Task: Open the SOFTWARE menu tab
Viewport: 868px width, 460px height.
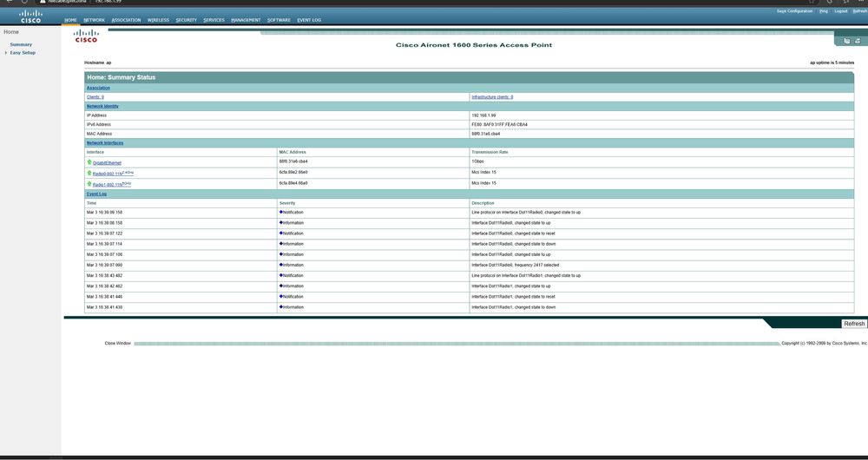Action: tap(279, 20)
